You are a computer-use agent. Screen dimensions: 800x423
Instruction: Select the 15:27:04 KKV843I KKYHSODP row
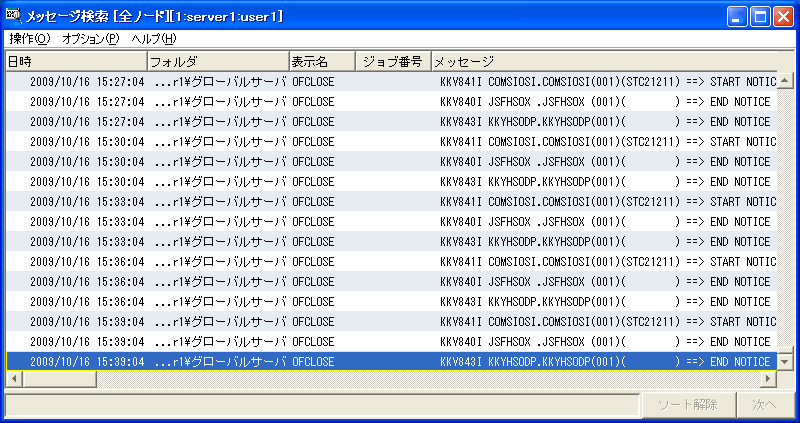tap(391, 121)
